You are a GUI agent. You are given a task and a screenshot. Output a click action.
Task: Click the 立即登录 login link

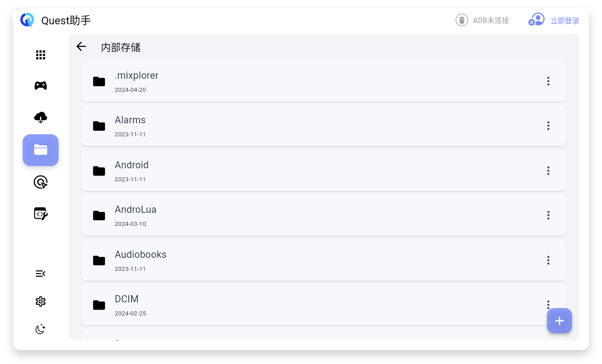pos(565,21)
